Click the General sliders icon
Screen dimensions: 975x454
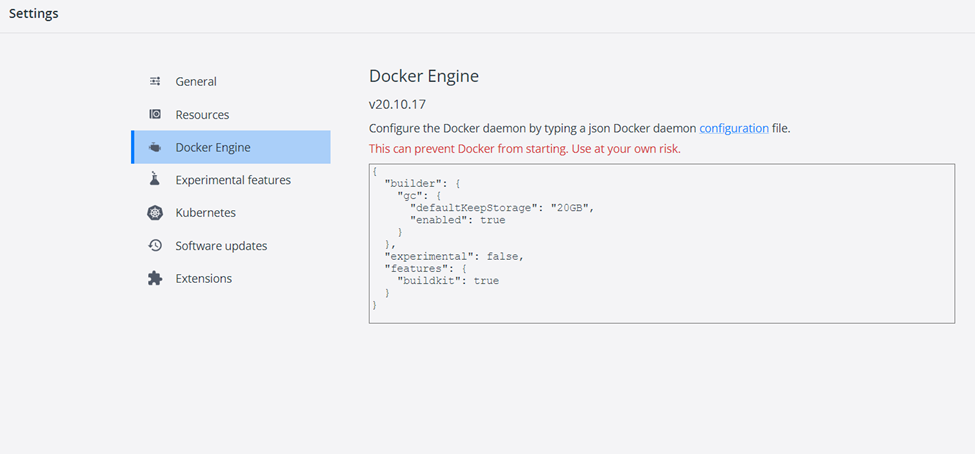coord(155,81)
